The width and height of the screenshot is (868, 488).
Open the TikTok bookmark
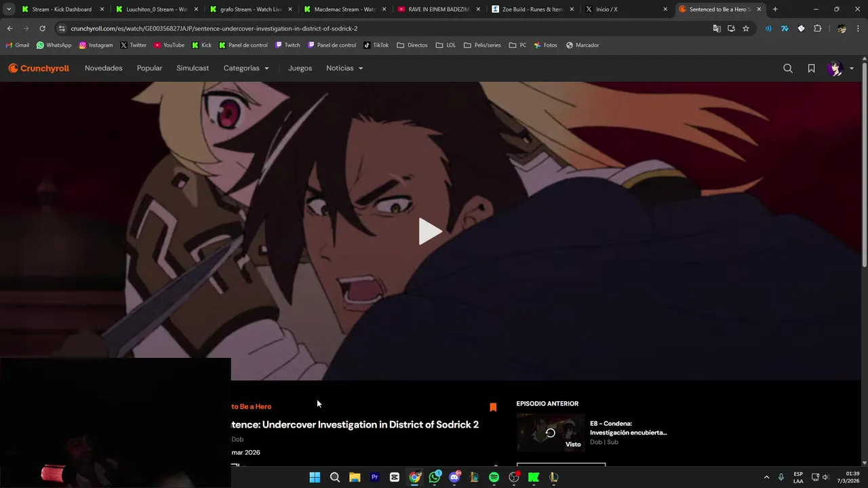376,45
